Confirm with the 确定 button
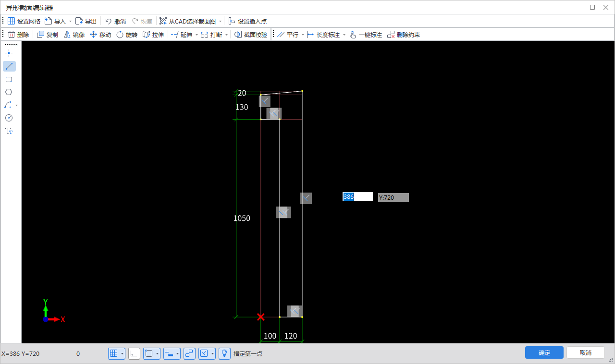 click(544, 352)
